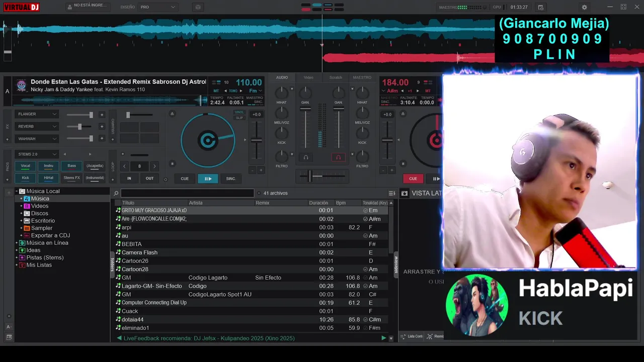Switch to the Scratch mixer tab

coord(336,77)
